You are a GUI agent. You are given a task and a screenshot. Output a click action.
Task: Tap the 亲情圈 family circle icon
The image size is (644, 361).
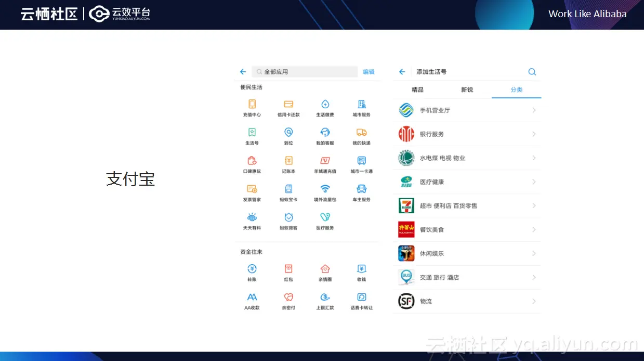[325, 268]
